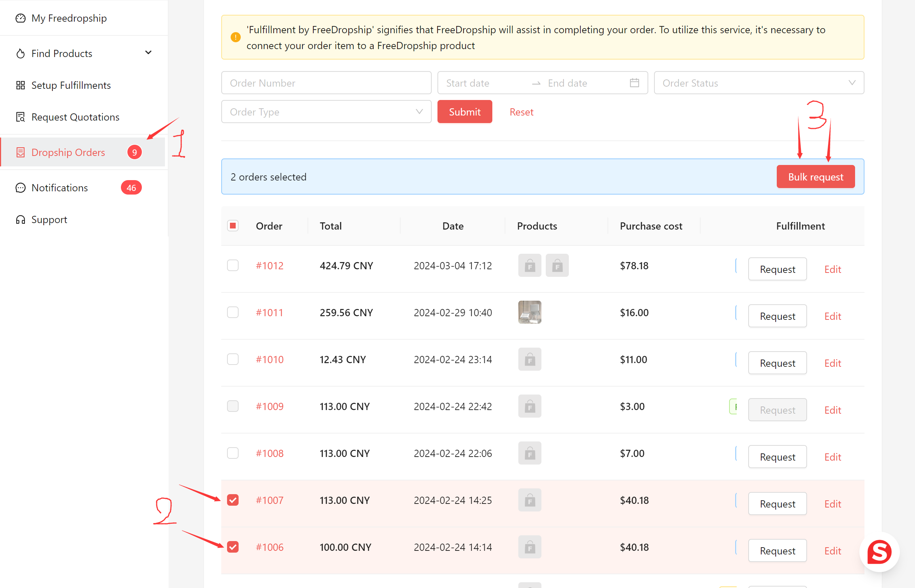Screen dimensions: 915x588
Task: Open the Order Type dropdown
Action: click(x=326, y=112)
